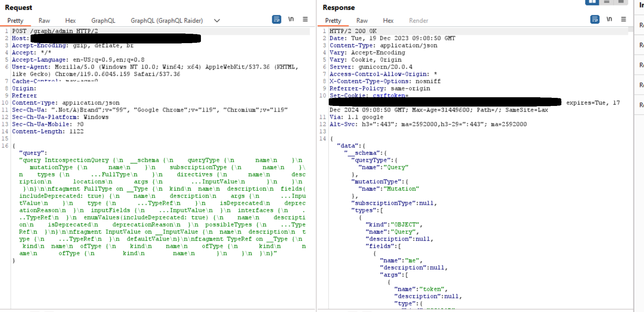The width and height of the screenshot is (644, 312).
Task: Select the combined tabbed layout icon
Action: point(621,2)
